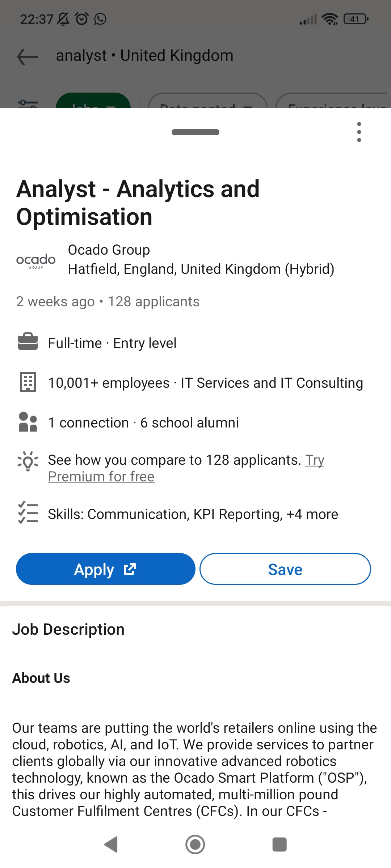This screenshot has width=391, height=868.
Task: Tap the lightbulb insights icon
Action: [x=28, y=461]
